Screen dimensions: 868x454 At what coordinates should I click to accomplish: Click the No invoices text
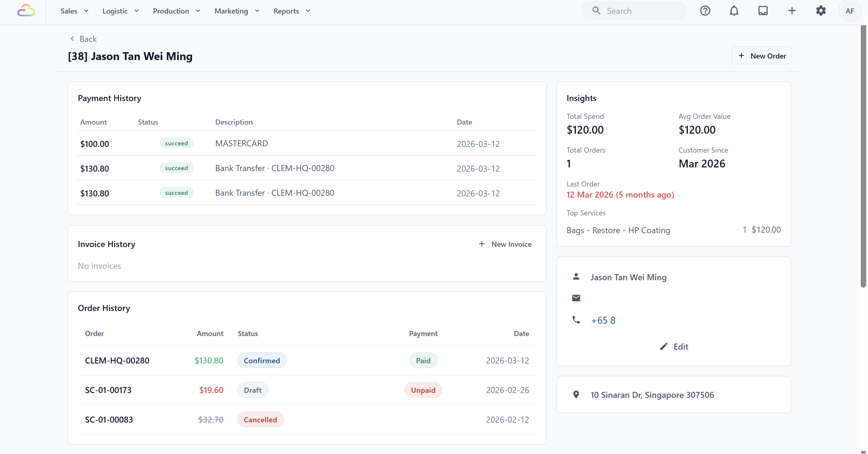coord(99,265)
